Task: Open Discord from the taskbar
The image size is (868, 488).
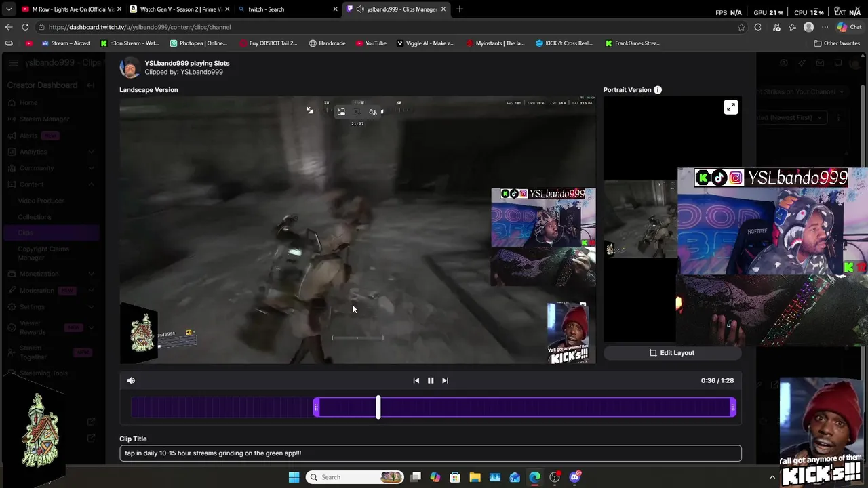Action: (575, 477)
